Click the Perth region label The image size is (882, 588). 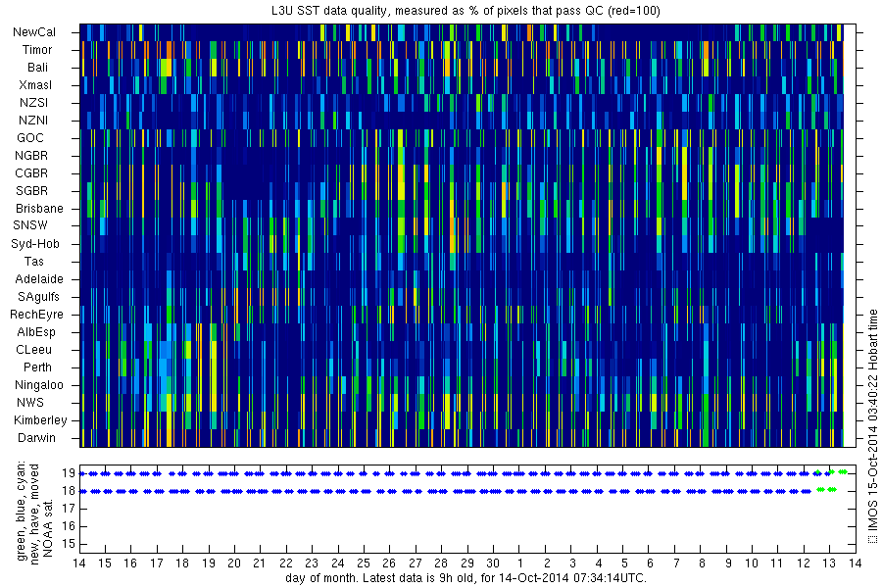tap(37, 367)
